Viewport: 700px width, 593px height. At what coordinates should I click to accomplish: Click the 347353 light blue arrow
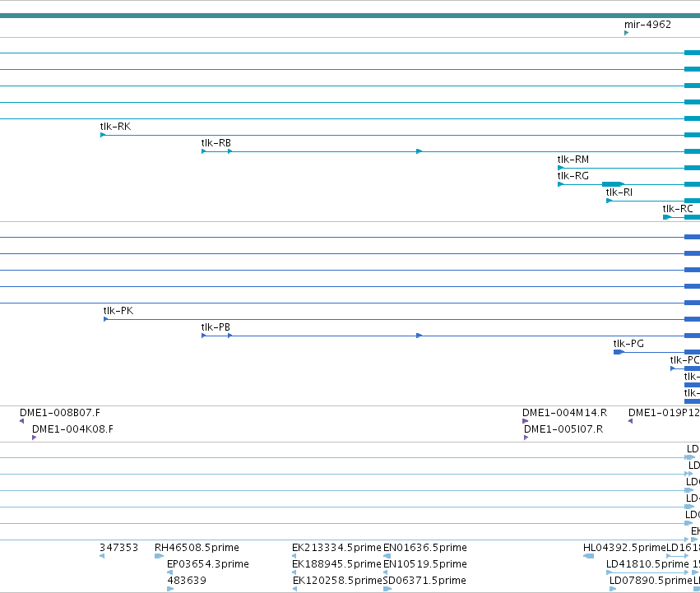(x=102, y=556)
